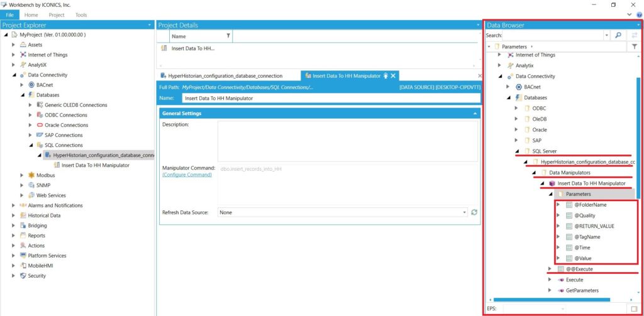Click in the Name input field

tap(331, 98)
